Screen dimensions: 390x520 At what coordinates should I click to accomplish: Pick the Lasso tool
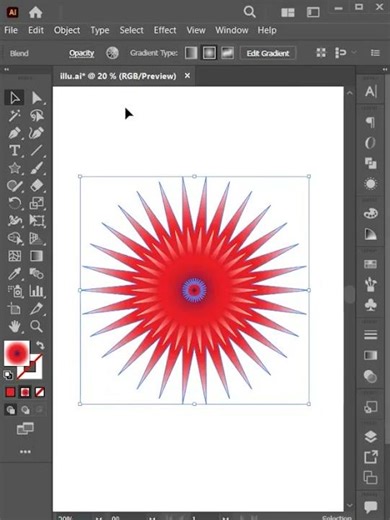point(36,116)
